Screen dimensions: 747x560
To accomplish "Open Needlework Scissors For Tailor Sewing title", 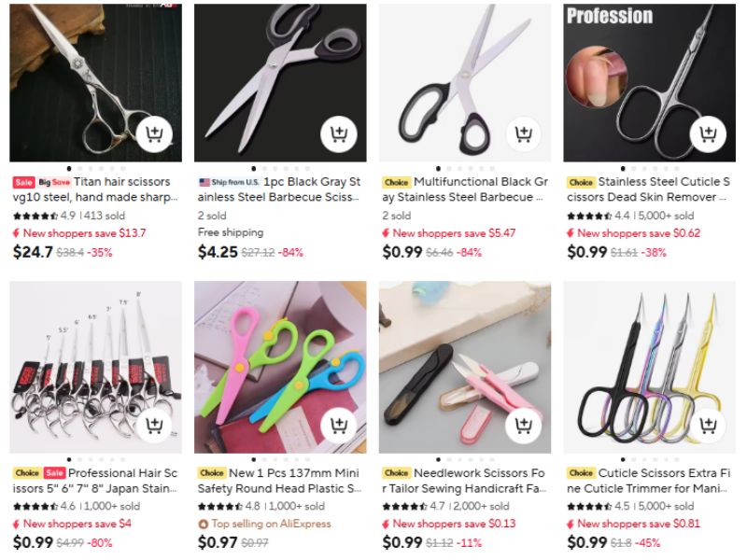I will [x=464, y=481].
